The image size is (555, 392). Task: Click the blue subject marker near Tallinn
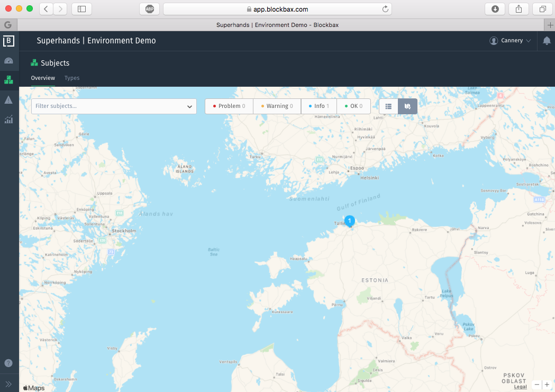tap(350, 221)
